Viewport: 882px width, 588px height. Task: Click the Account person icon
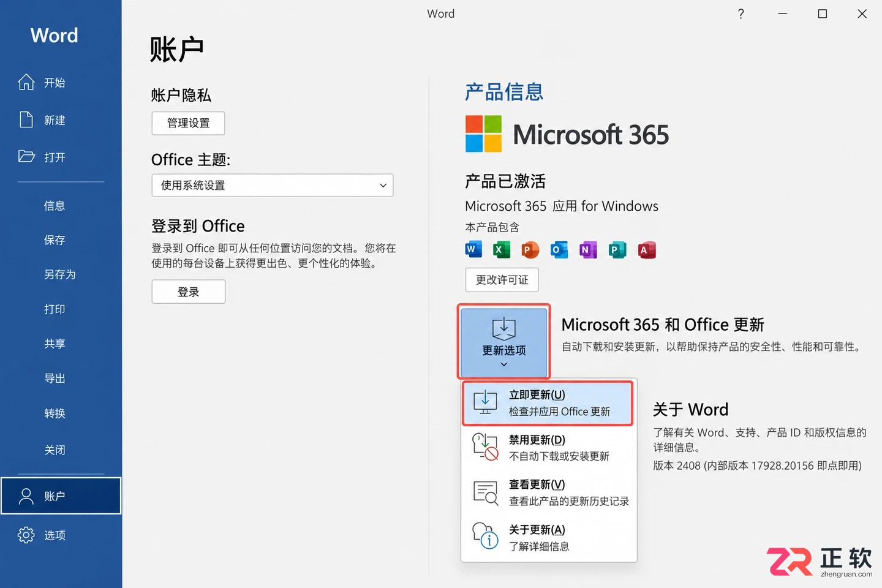coord(26,496)
